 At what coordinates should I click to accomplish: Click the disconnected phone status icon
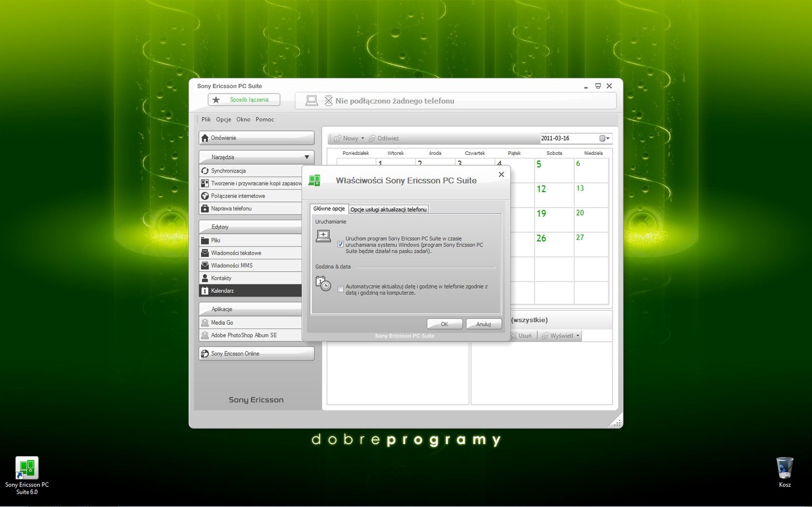(x=328, y=101)
